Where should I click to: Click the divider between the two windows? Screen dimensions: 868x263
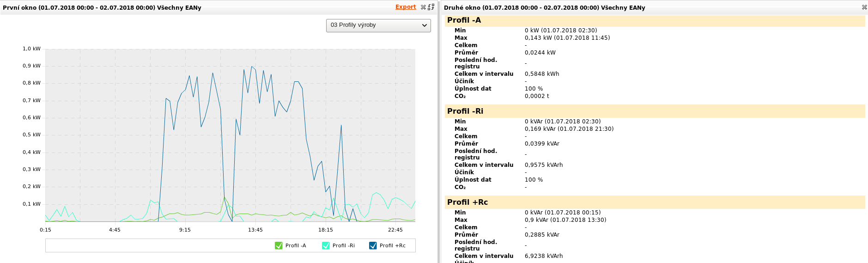pos(439,131)
